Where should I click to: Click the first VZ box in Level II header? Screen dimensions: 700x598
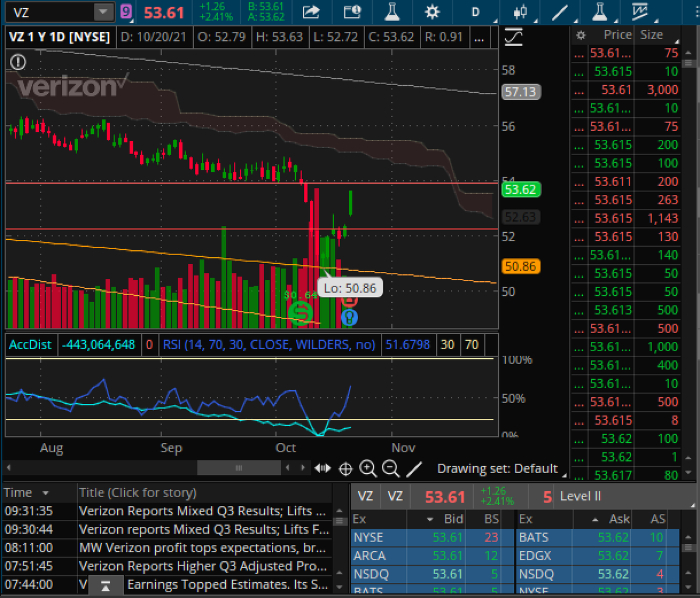click(365, 496)
